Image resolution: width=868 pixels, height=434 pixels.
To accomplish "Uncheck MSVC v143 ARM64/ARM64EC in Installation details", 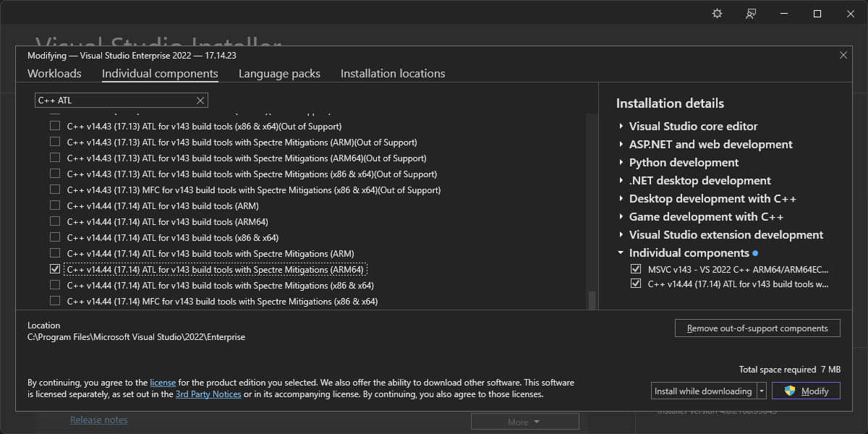I will pyautogui.click(x=636, y=269).
